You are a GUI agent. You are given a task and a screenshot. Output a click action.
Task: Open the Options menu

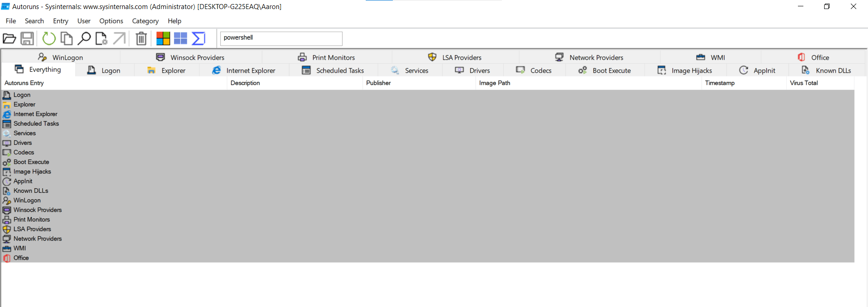click(111, 21)
